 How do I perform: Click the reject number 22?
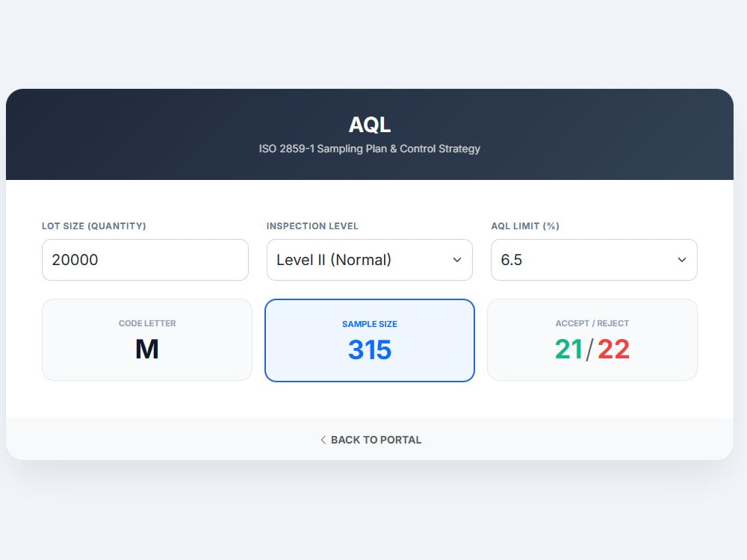click(x=613, y=349)
